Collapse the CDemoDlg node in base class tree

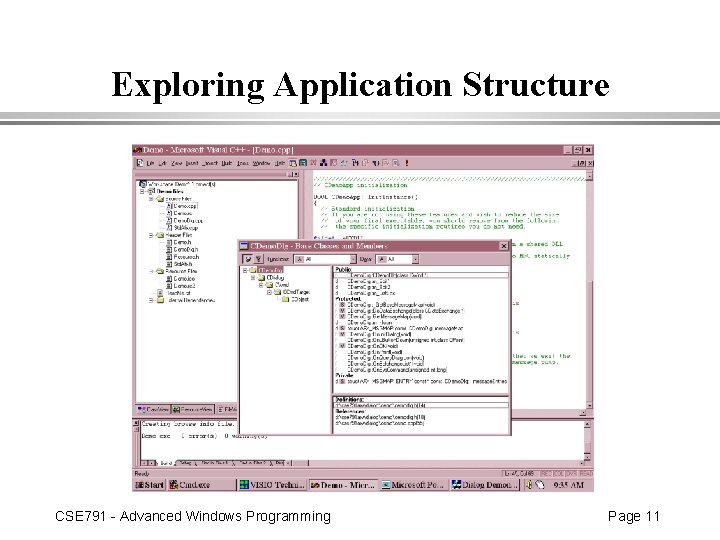(x=245, y=270)
